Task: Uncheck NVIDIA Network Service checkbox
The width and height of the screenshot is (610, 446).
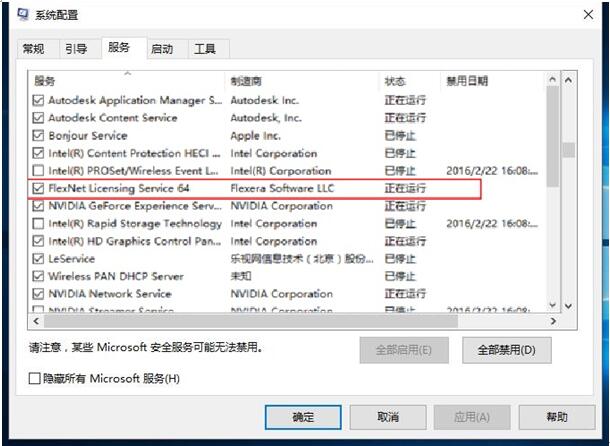Action: pyautogui.click(x=38, y=294)
